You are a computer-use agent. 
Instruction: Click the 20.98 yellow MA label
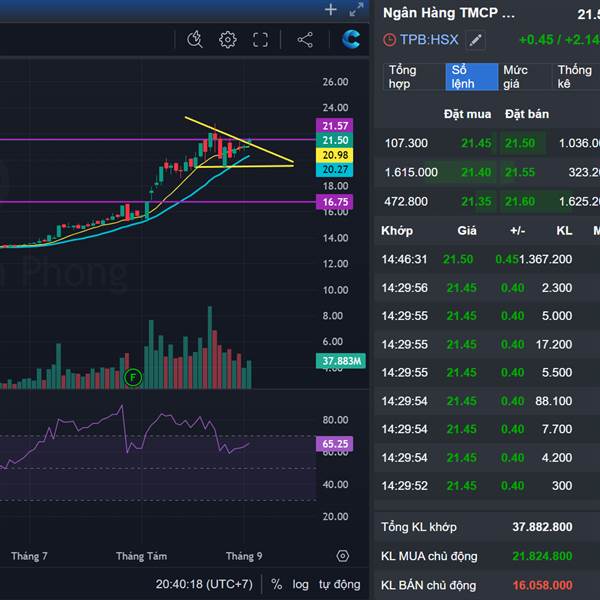[335, 155]
